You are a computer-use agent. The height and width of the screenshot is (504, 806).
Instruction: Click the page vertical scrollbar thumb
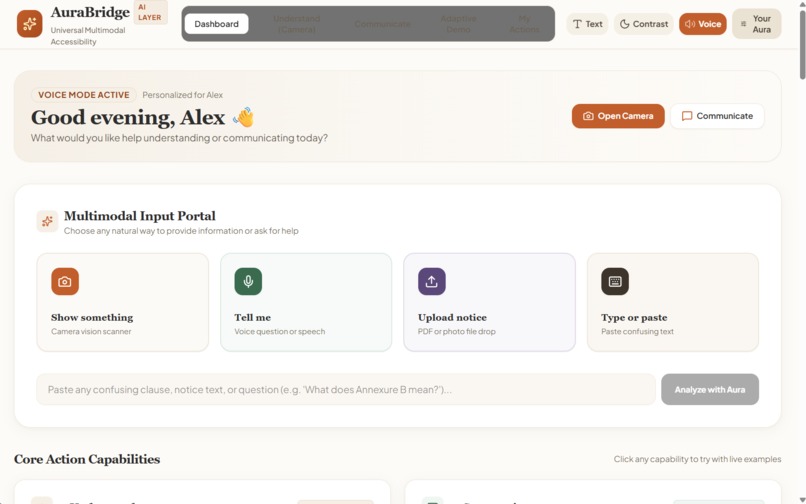[x=802, y=44]
